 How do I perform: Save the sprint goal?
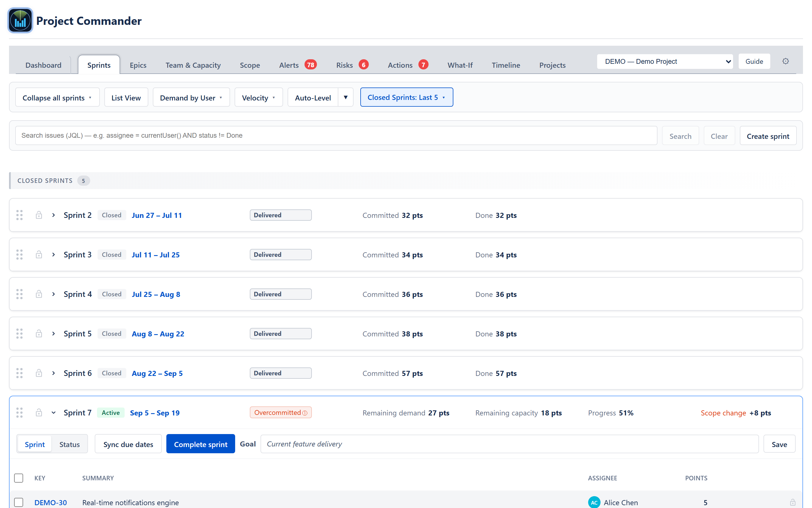click(x=779, y=444)
